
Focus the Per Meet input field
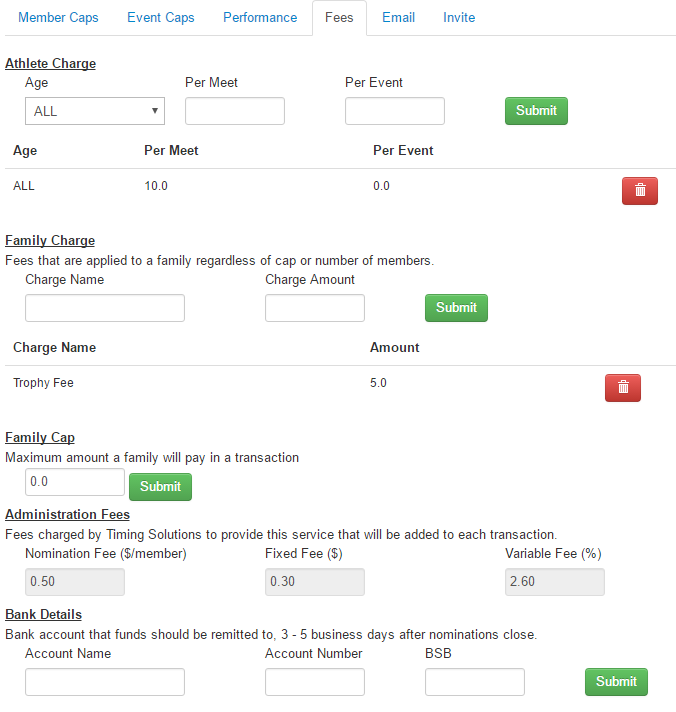click(x=235, y=111)
